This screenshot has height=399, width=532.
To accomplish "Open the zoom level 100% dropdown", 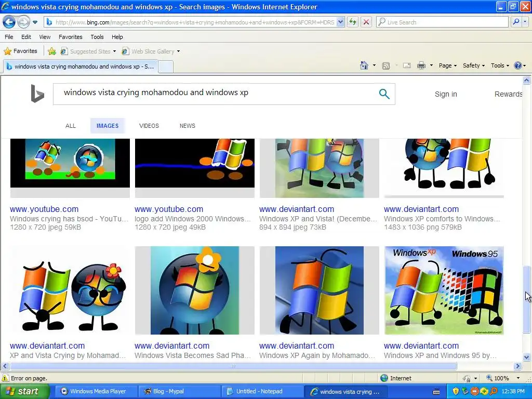I will point(518,378).
